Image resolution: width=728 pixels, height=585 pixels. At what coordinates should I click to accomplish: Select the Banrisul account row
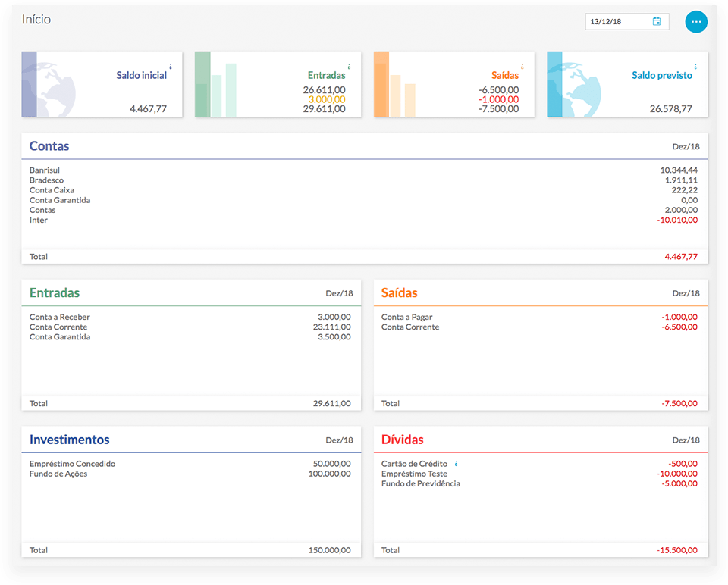pyautogui.click(x=45, y=170)
